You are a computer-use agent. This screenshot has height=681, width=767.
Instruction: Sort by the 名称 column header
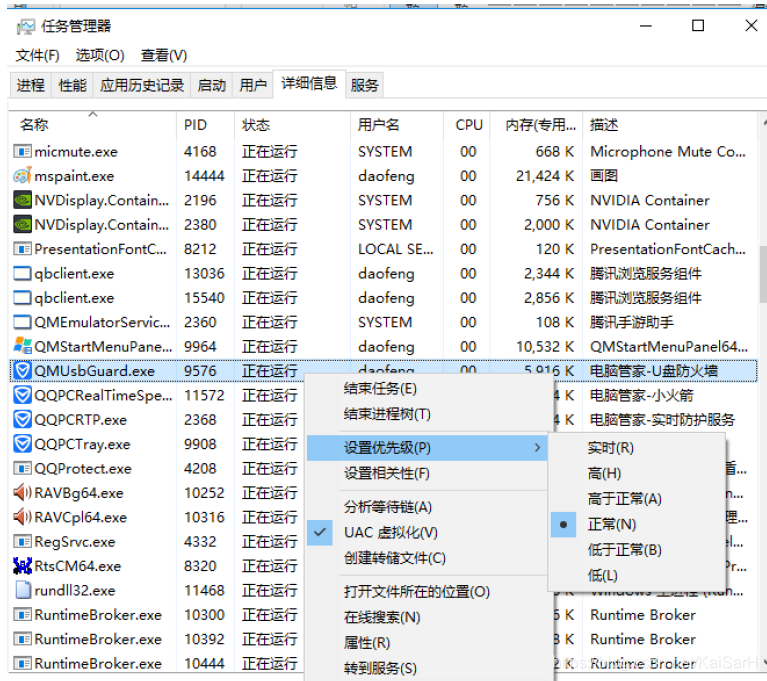[x=92, y=125]
